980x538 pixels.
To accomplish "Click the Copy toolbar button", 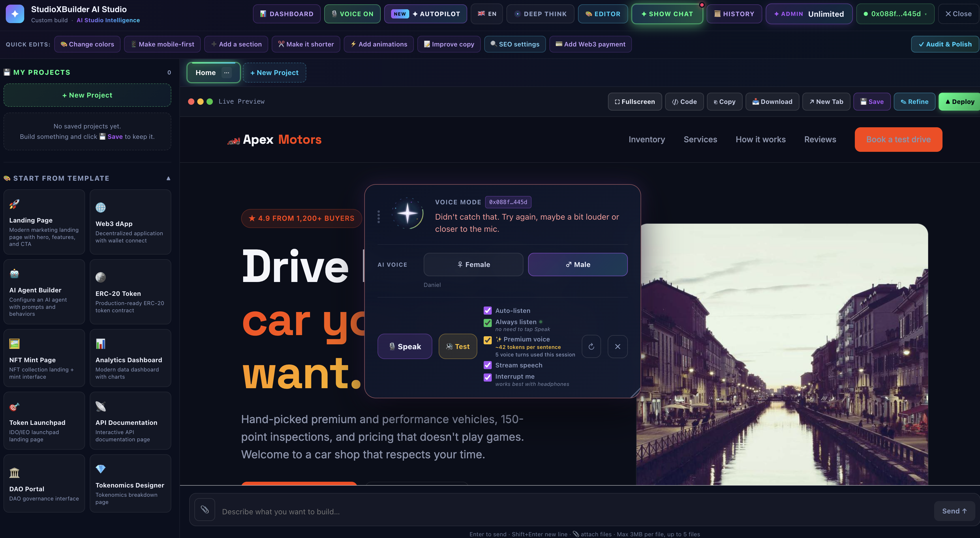I will pyautogui.click(x=725, y=102).
